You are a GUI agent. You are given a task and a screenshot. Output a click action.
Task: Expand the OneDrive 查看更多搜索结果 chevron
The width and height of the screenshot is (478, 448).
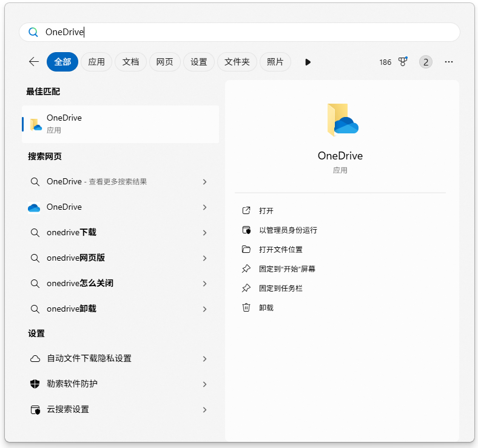click(205, 182)
